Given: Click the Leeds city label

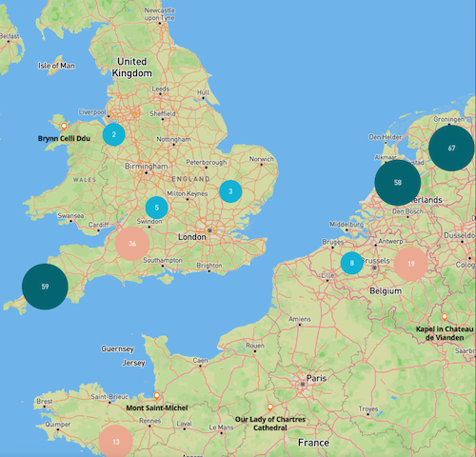Looking at the screenshot, I should click(x=161, y=89).
